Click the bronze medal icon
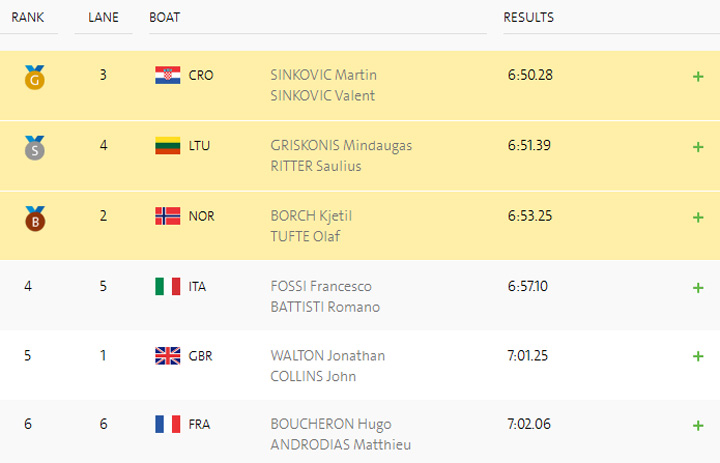This screenshot has height=463, width=720. coord(34,217)
